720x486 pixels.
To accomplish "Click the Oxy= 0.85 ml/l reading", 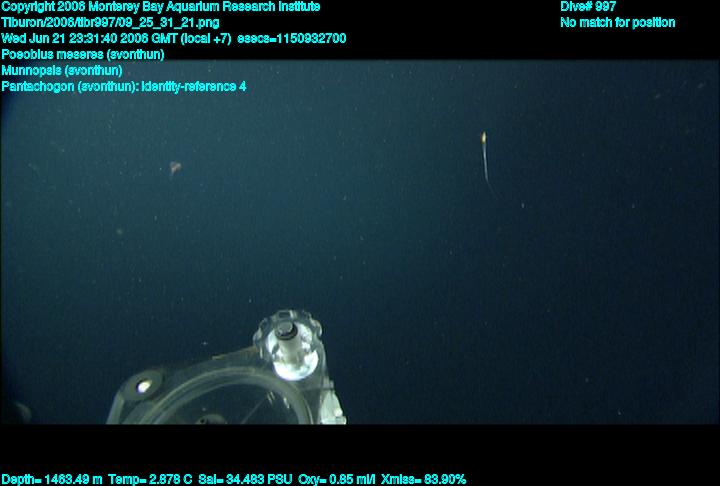I will pyautogui.click(x=337, y=480).
